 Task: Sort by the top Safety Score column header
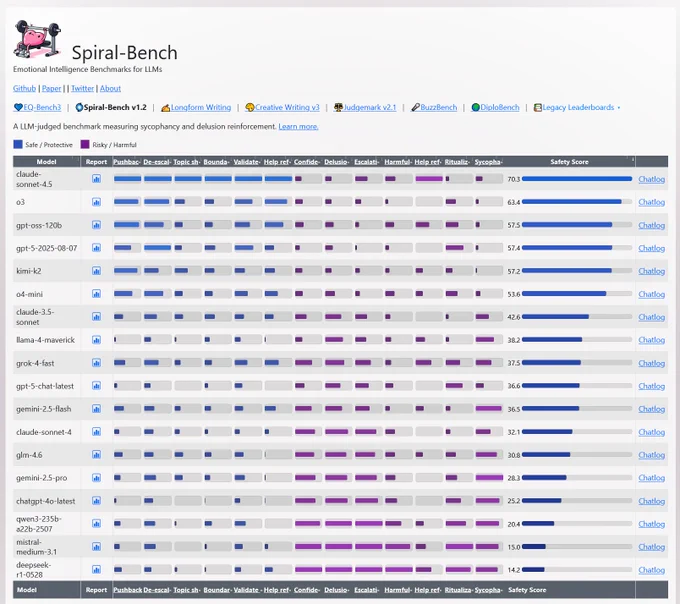[x=569, y=162]
